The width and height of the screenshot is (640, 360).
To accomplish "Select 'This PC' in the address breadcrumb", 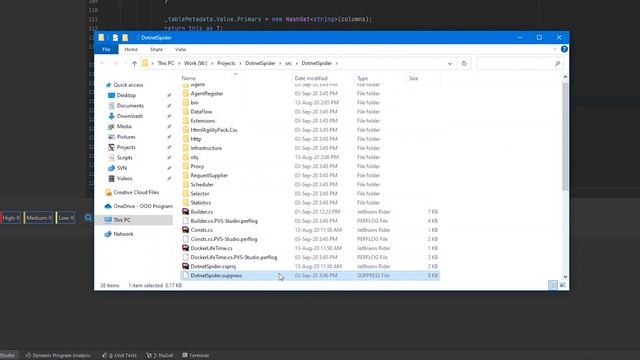I will [x=165, y=63].
